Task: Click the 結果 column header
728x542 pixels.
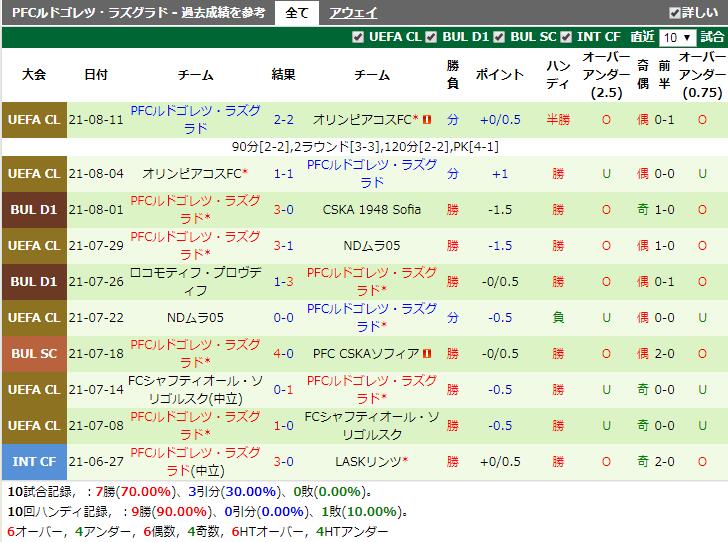Action: point(283,74)
